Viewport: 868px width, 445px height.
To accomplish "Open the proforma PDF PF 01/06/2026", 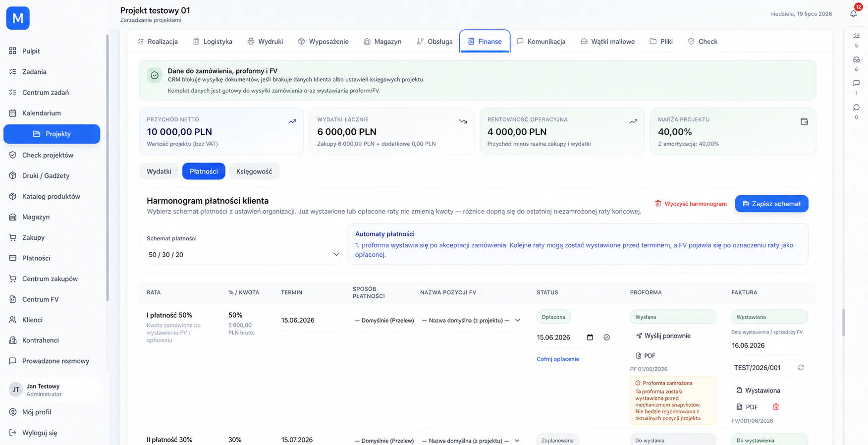I will click(x=646, y=356).
